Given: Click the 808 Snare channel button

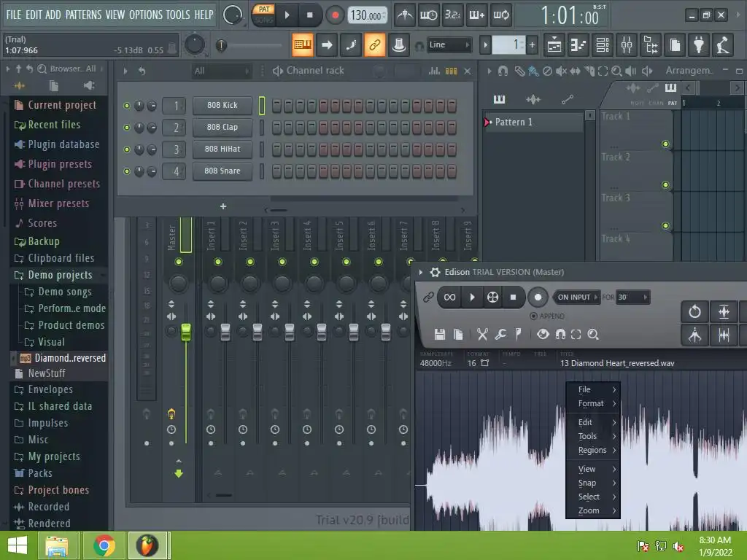Looking at the screenshot, I should click(222, 171).
